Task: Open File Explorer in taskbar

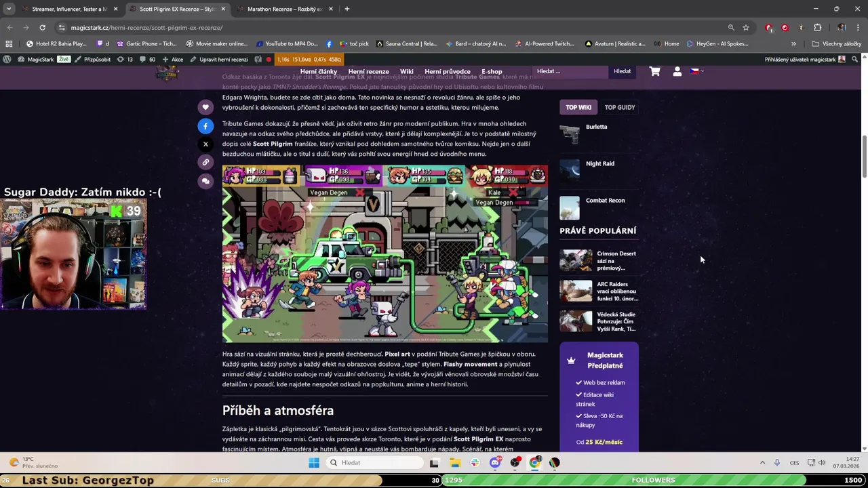Action: 454,463
